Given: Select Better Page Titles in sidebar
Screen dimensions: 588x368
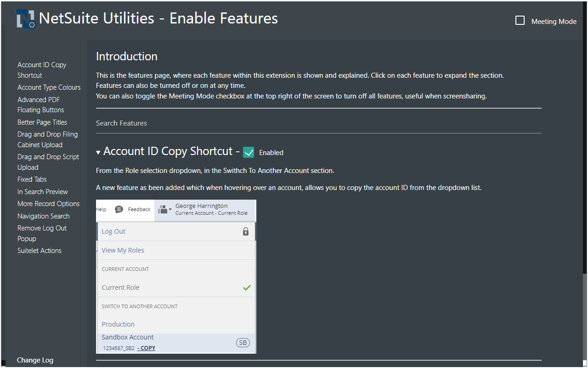Looking at the screenshot, I should tap(42, 122).
